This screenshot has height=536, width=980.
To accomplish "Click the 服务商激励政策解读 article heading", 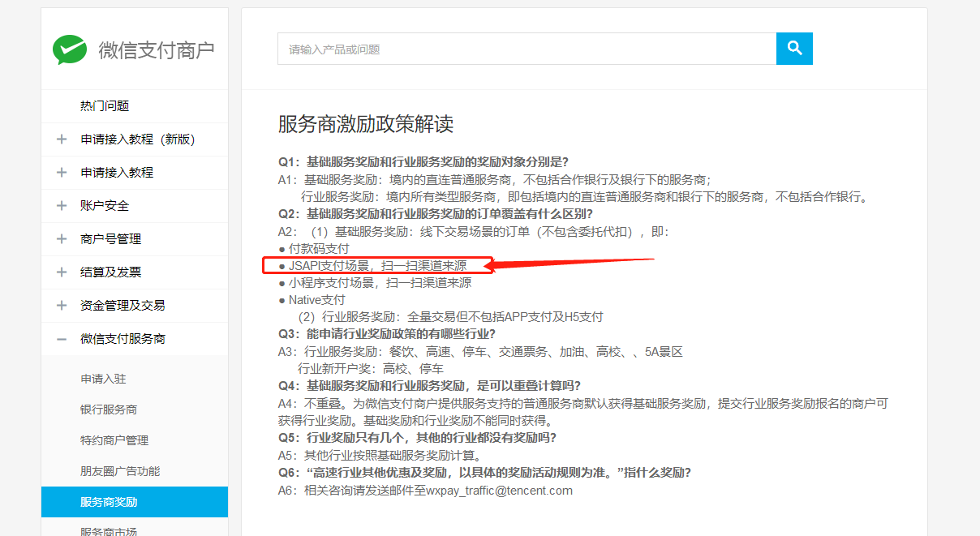I will coord(366,124).
